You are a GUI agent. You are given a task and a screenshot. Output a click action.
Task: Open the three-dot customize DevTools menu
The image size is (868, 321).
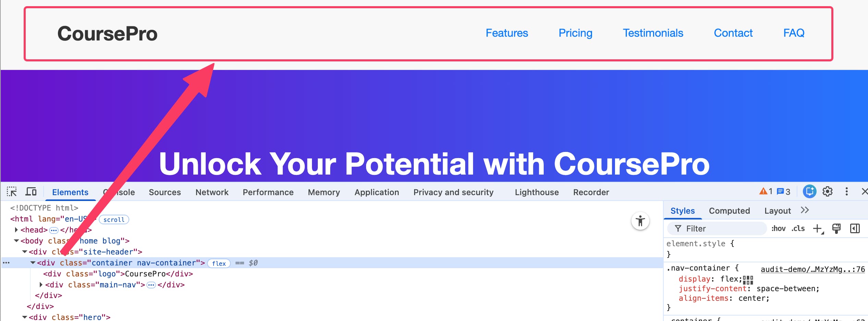(x=847, y=191)
